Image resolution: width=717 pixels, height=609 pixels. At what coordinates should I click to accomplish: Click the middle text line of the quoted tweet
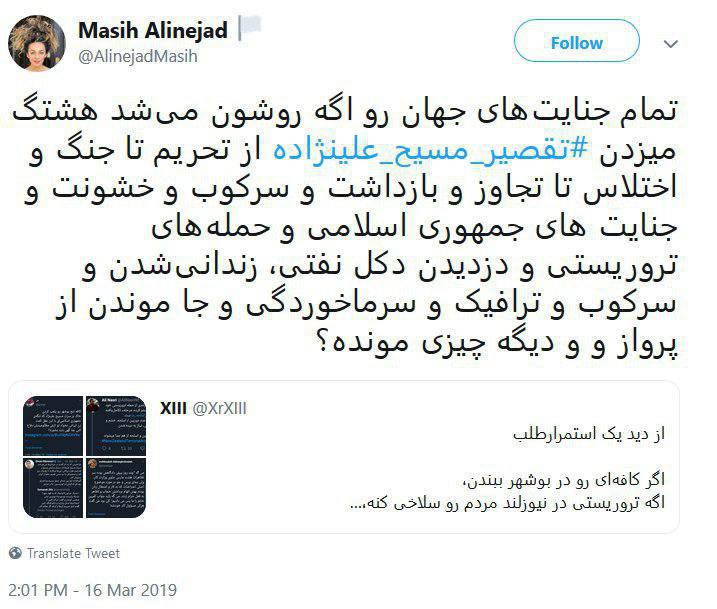click(x=564, y=480)
